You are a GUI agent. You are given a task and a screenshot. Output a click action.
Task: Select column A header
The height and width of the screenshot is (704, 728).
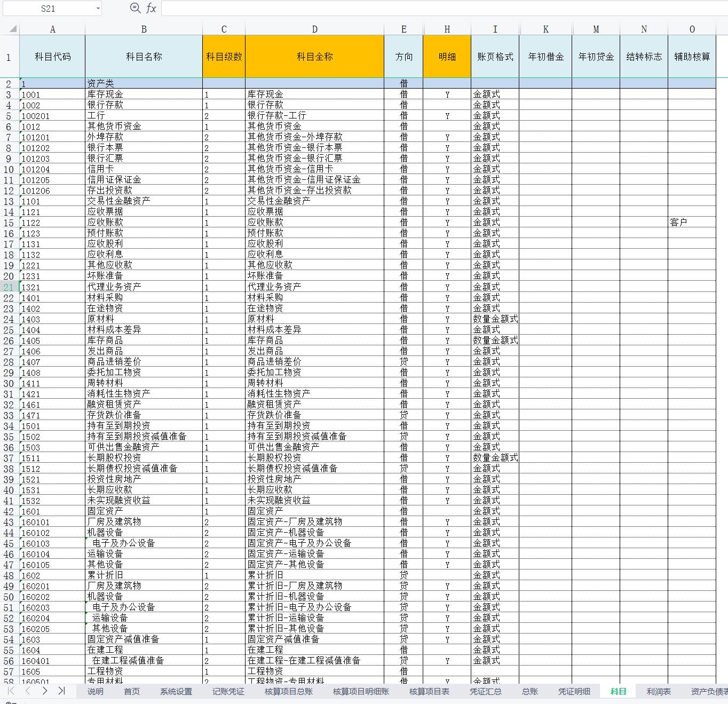[52, 29]
